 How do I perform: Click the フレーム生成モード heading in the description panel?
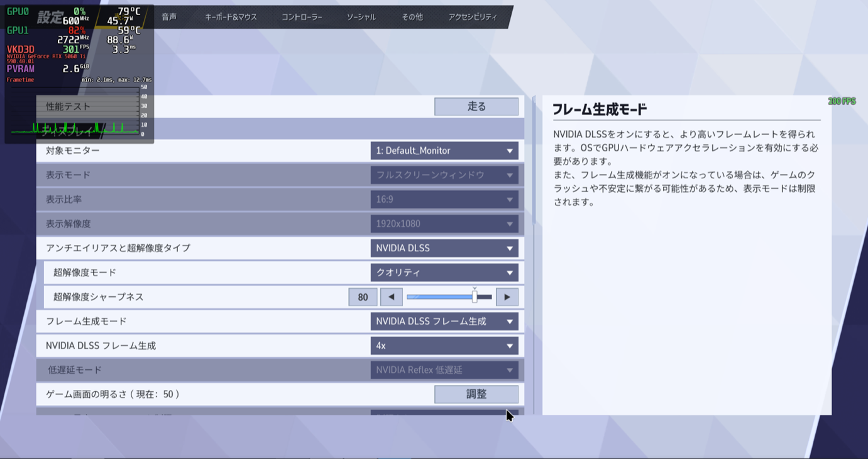600,109
